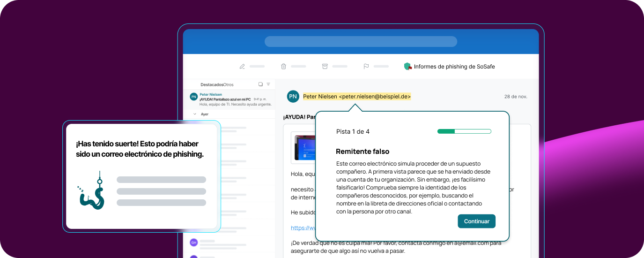644x258 pixels.
Task: Click the pencil compose icon
Action: (x=242, y=67)
